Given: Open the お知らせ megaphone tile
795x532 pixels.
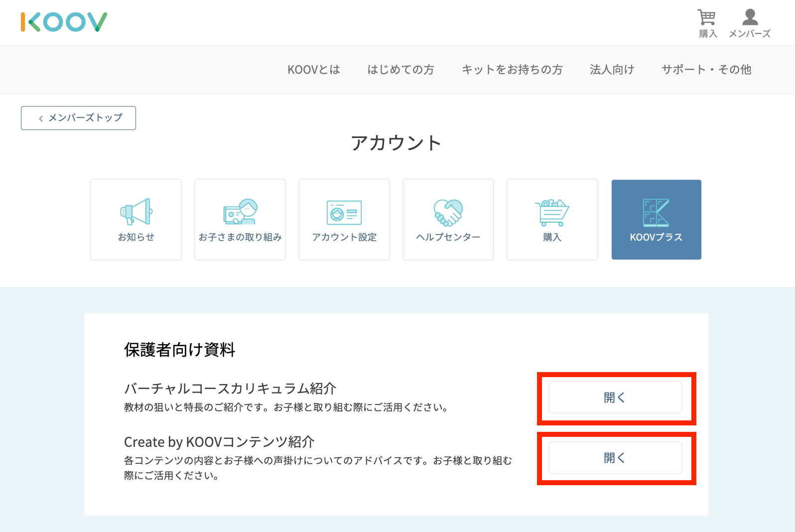Looking at the screenshot, I should point(136,220).
